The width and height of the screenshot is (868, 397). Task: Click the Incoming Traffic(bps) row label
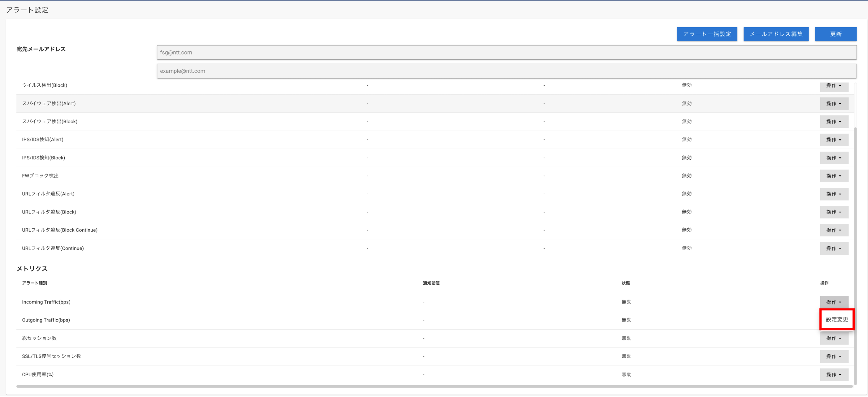[46, 302]
